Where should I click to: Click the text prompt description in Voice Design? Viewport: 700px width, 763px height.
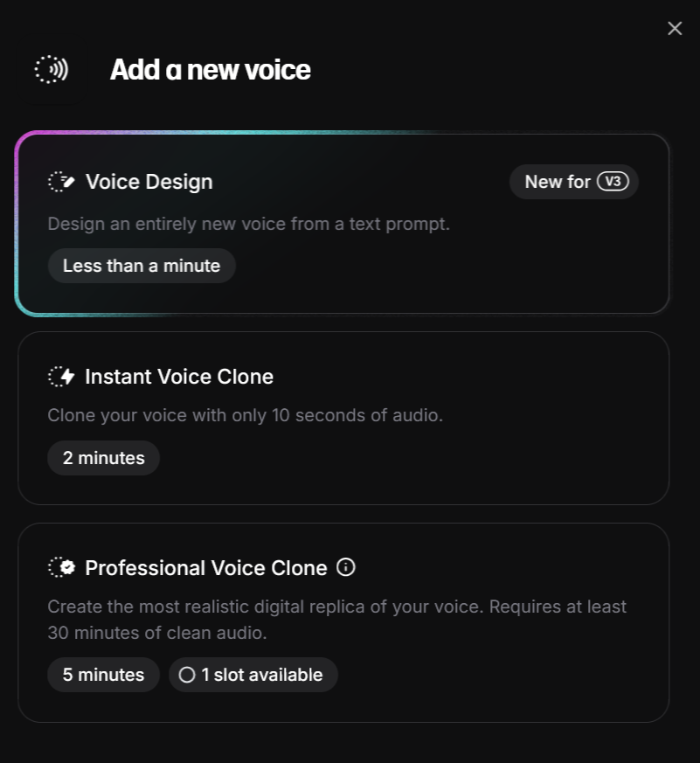coord(248,224)
